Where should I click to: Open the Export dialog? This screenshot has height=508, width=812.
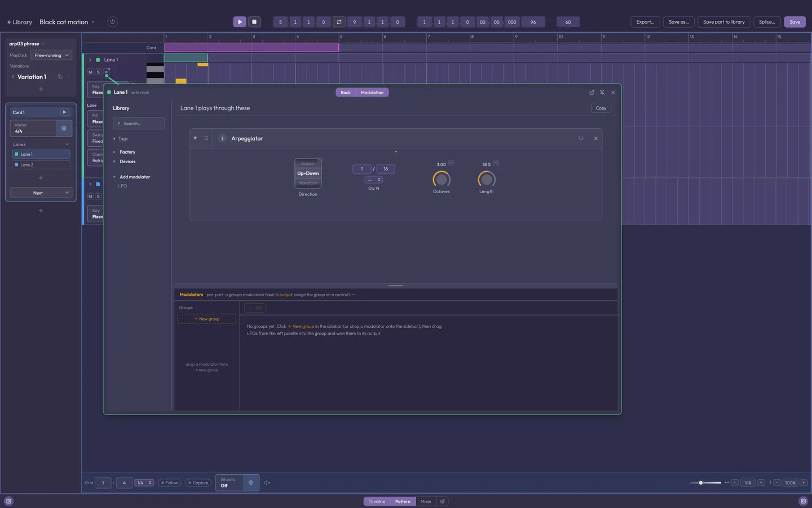[645, 22]
